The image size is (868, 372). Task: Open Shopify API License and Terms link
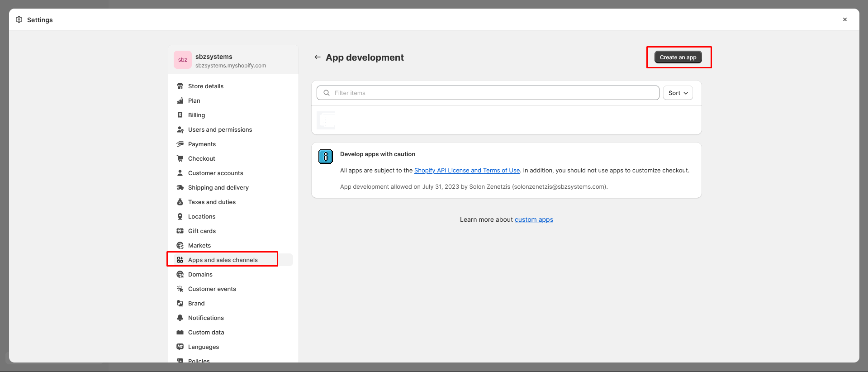pos(467,171)
